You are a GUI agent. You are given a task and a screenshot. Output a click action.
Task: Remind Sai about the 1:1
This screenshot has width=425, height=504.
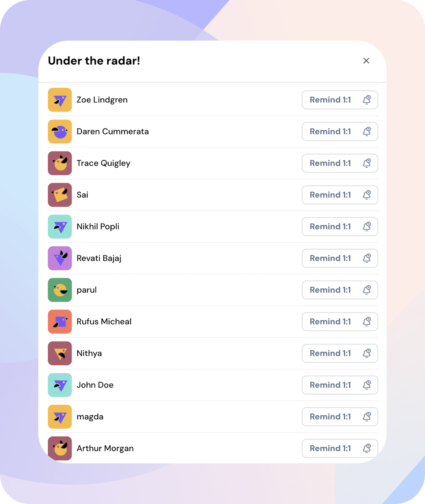[x=340, y=195]
